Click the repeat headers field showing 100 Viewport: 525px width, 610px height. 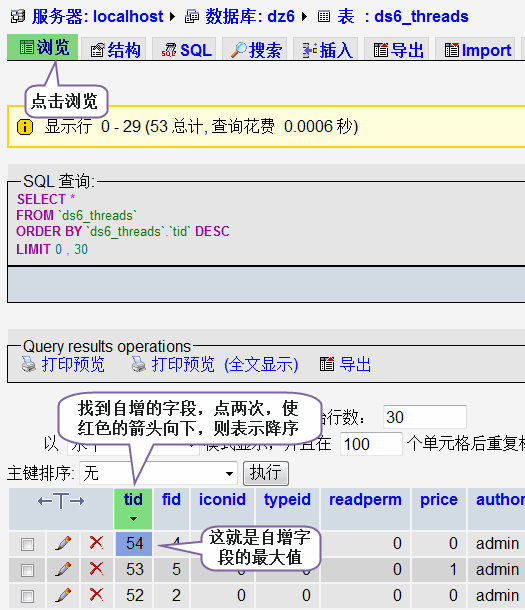(371, 444)
